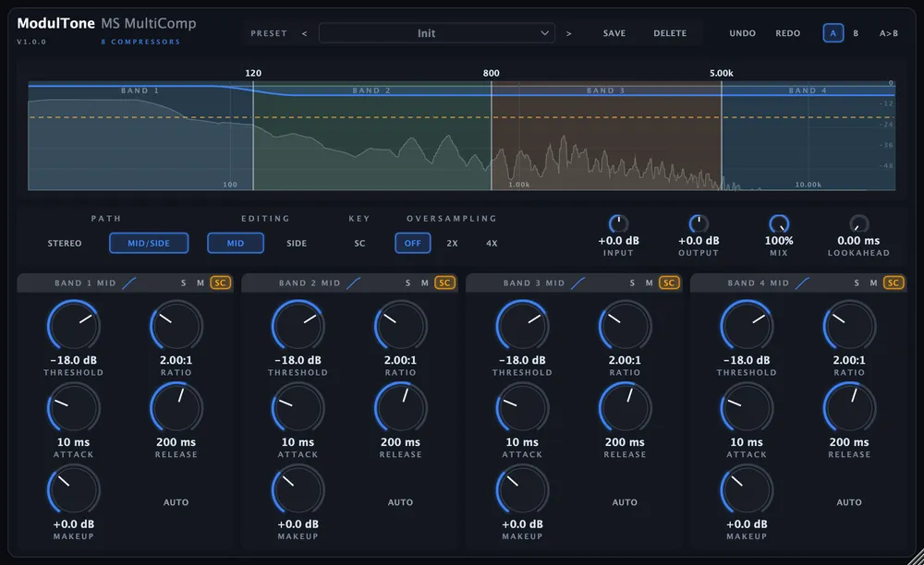Viewport: 924px width, 565px height.
Task: Toggle sidechain SC on Band 3 Mid
Action: point(669,283)
